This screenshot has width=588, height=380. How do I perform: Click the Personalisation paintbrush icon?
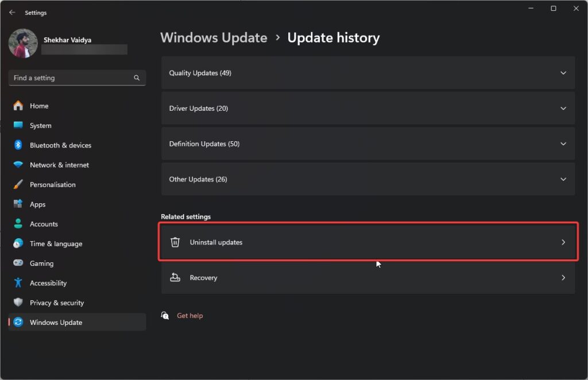point(18,184)
